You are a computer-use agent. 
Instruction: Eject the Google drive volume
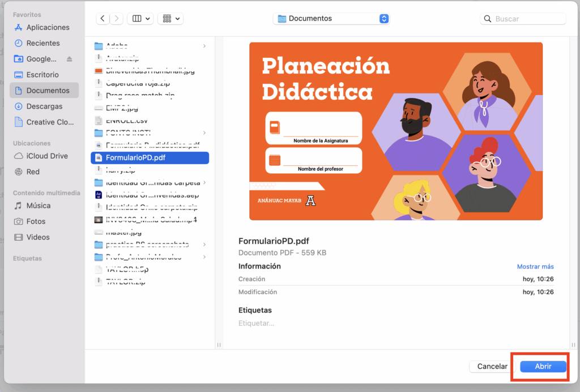70,59
